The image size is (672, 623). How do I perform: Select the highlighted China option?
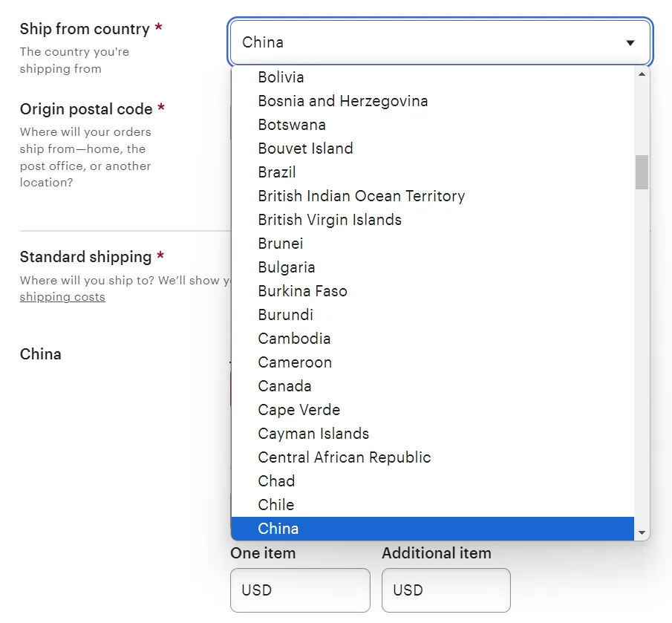278,529
